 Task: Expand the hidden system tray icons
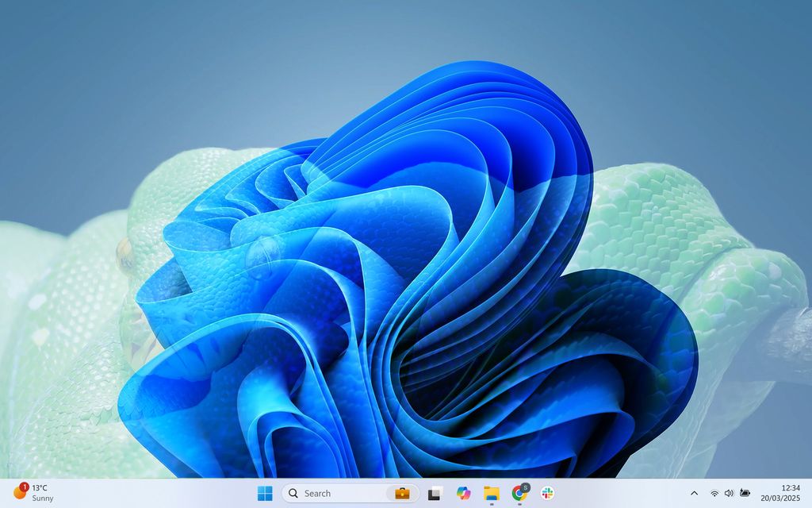(695, 493)
